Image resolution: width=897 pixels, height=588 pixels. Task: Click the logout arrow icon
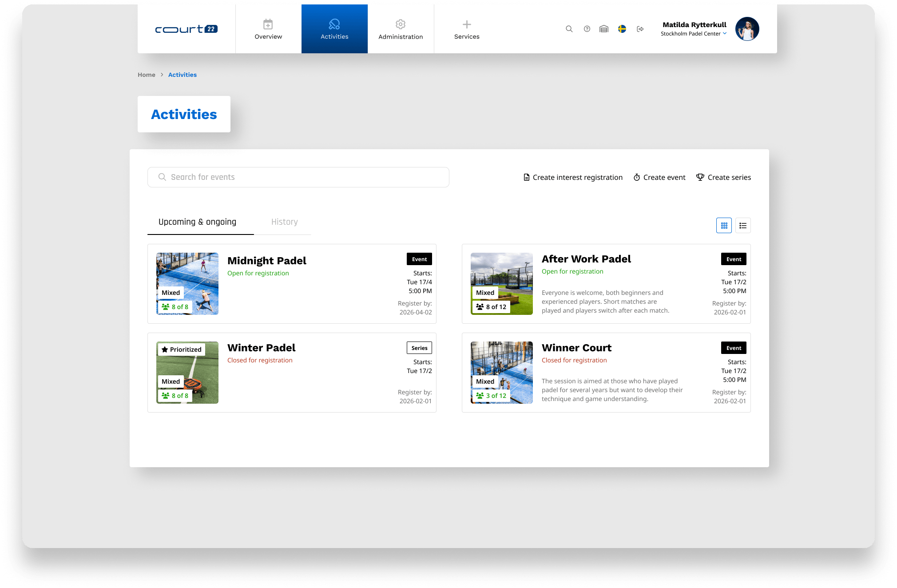[x=640, y=29]
